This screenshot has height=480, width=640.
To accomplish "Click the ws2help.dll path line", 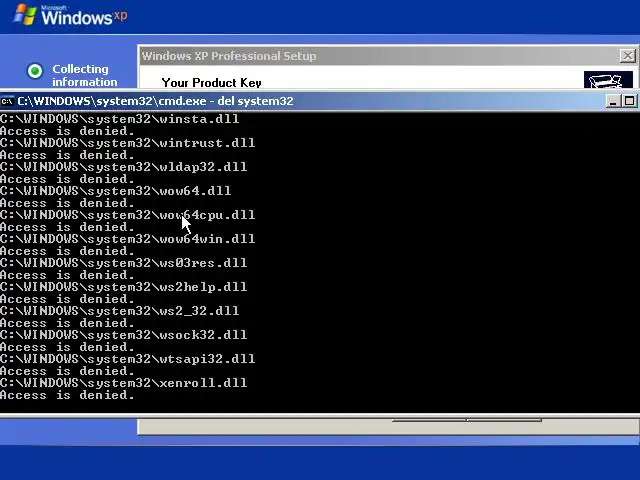I will (x=124, y=287).
